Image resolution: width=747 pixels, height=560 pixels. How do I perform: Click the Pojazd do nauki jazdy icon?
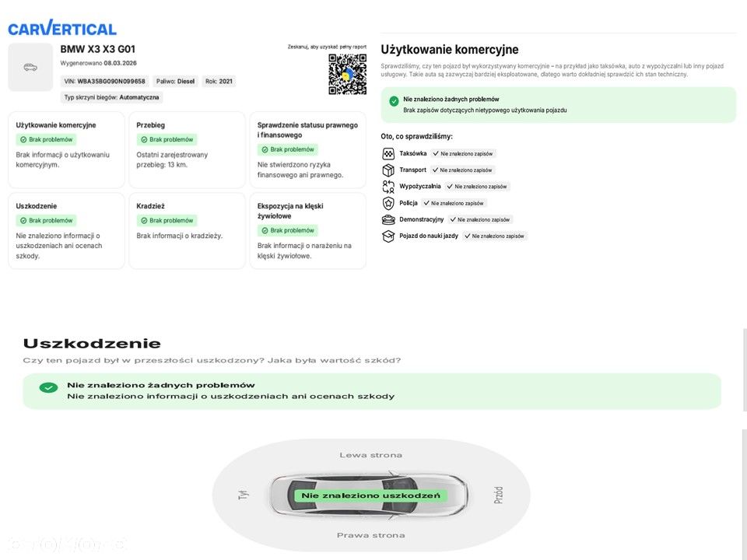tap(388, 236)
